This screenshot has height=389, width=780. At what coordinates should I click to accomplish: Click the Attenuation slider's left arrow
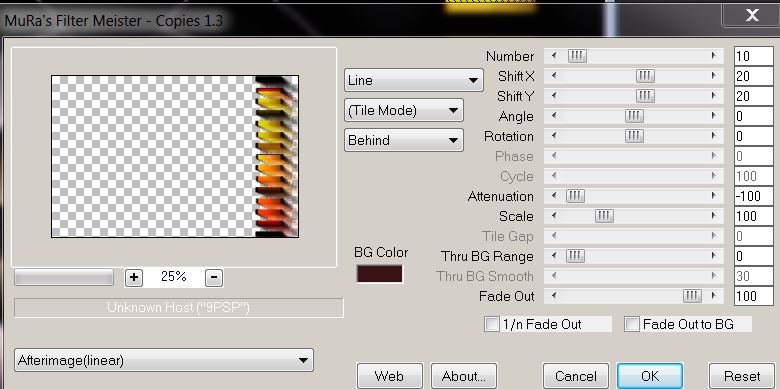(x=554, y=196)
